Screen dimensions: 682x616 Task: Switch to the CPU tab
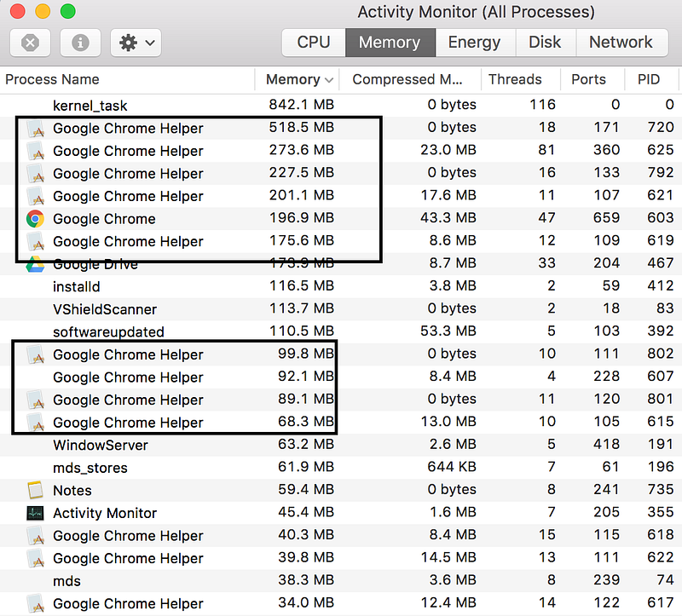tap(314, 42)
